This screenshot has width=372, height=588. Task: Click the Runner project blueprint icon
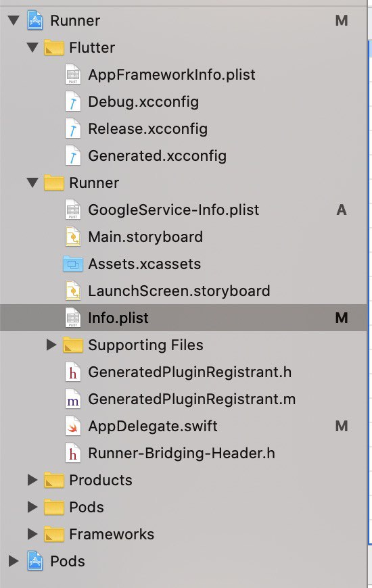pos(35,21)
